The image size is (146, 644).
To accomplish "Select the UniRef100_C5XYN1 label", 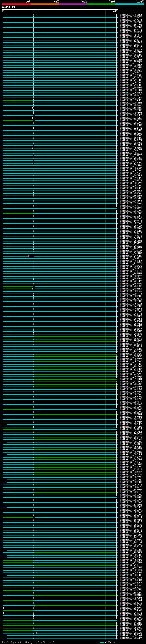I will click(131, 67).
